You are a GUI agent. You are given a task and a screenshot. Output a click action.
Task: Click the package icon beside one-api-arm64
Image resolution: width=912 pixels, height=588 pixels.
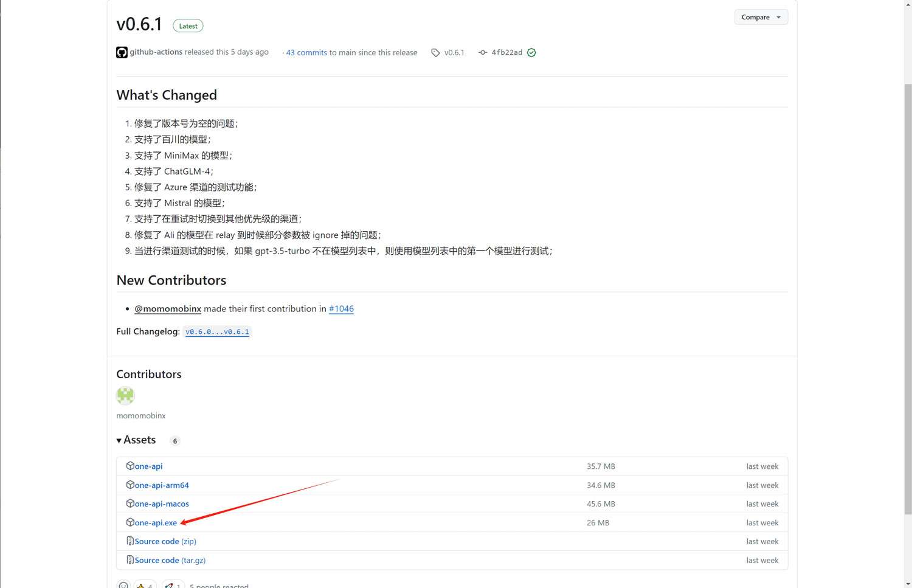(x=130, y=485)
